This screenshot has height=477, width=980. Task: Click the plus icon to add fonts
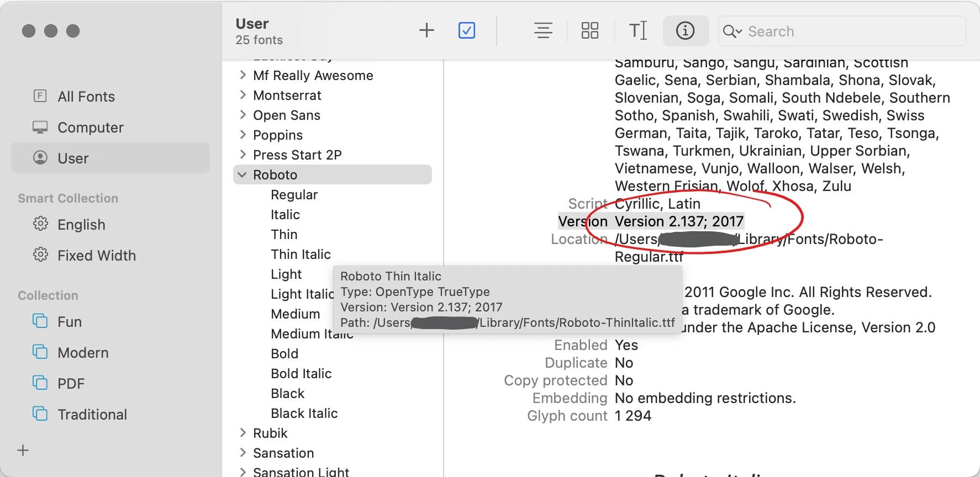[x=426, y=30]
